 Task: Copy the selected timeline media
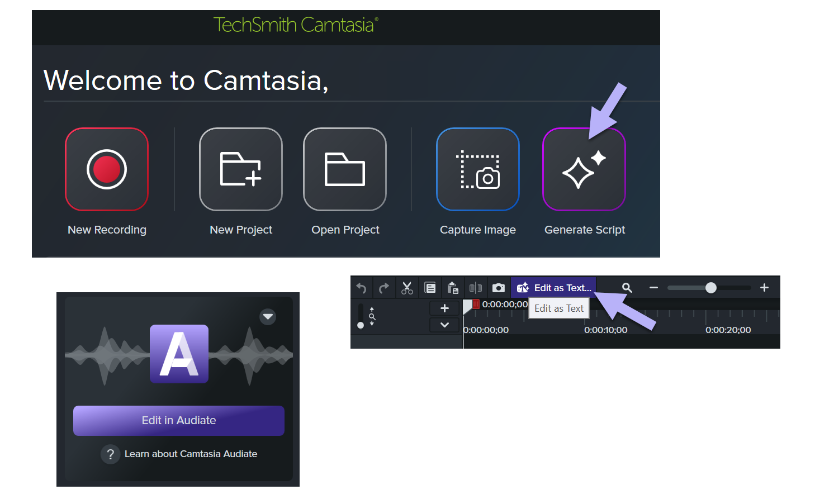[x=430, y=288]
